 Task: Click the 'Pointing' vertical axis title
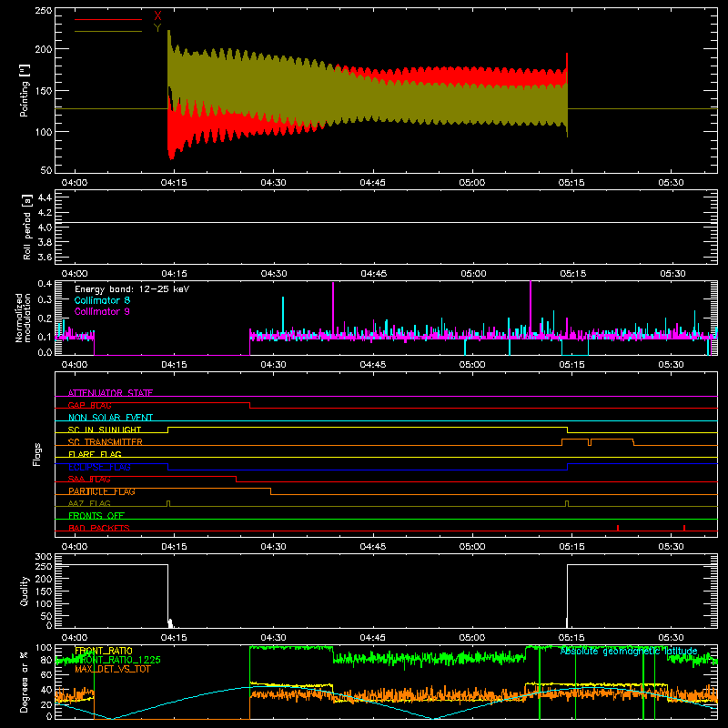pyautogui.click(x=25, y=90)
